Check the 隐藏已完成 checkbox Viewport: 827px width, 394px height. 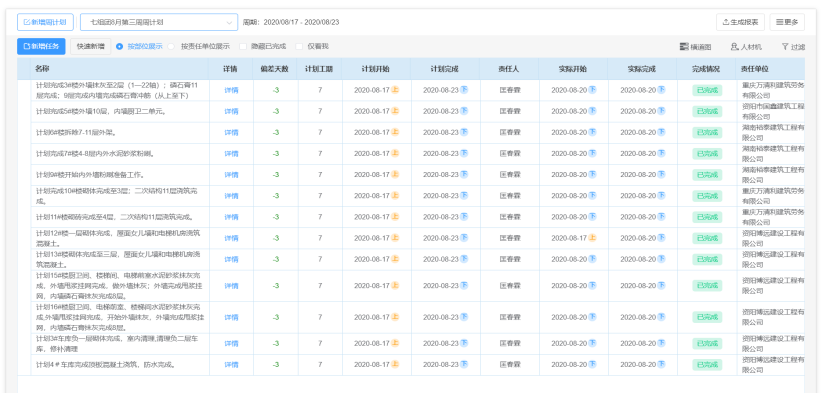tap(263, 46)
